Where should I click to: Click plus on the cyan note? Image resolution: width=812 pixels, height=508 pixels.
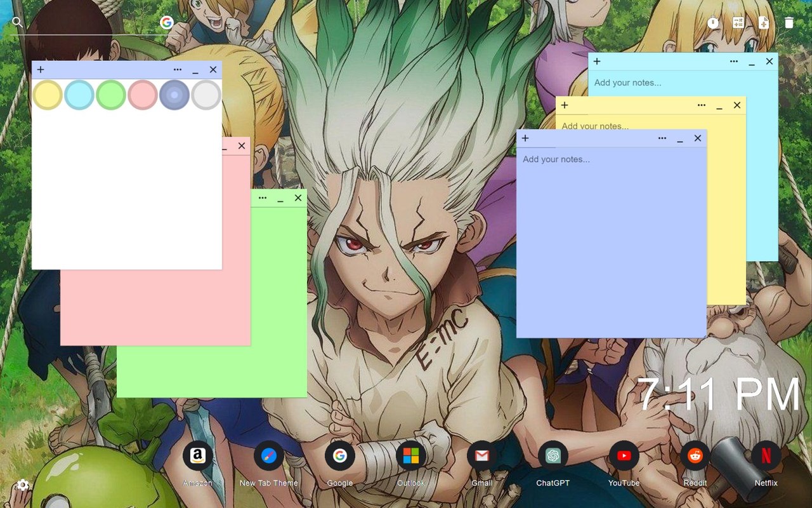tap(597, 62)
